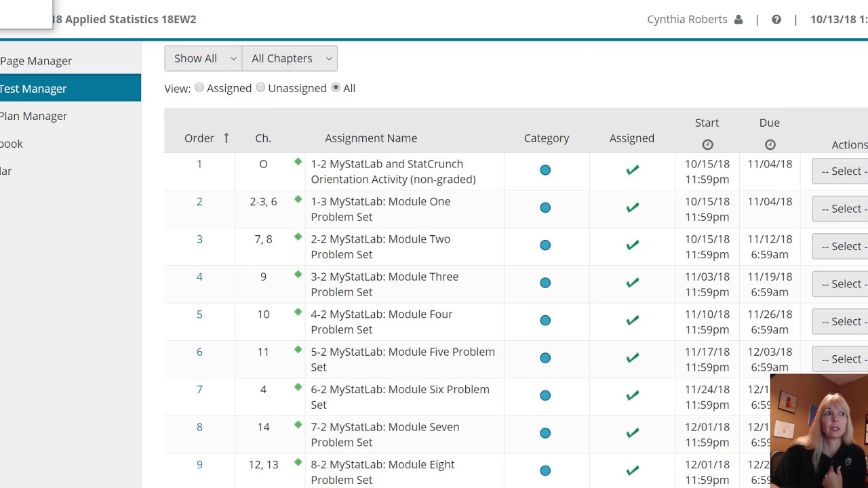
Task: Click the assigned checkmark for Module Three
Action: pyautogui.click(x=632, y=283)
